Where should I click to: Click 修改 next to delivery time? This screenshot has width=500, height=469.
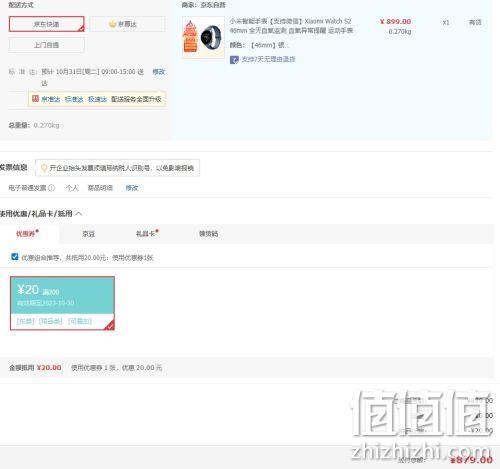pos(159,72)
